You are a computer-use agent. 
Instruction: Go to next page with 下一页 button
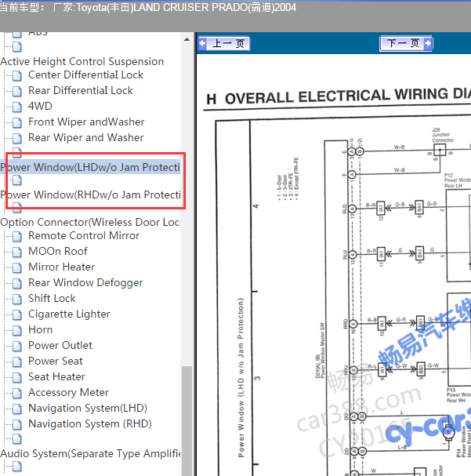406,44
